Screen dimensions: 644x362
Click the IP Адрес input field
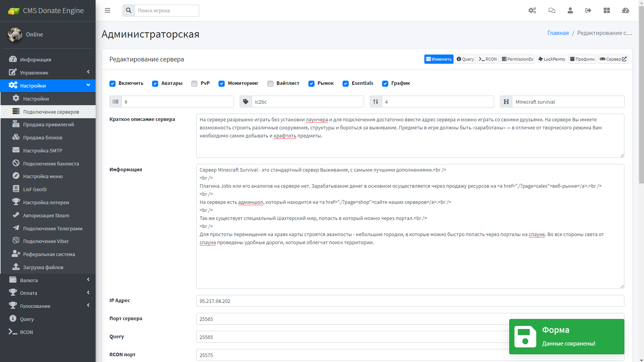(410, 301)
